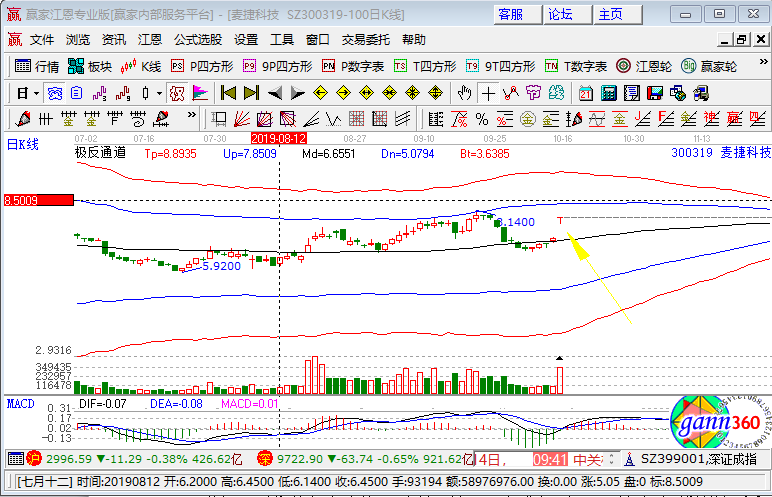This screenshot has width=772, height=497.
Task: Open the 9T四方形 tool
Action: click(x=500, y=66)
